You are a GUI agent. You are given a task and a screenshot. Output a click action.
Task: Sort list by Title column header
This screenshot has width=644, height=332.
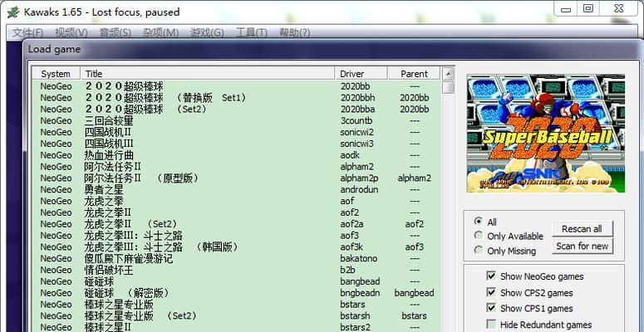coord(208,74)
